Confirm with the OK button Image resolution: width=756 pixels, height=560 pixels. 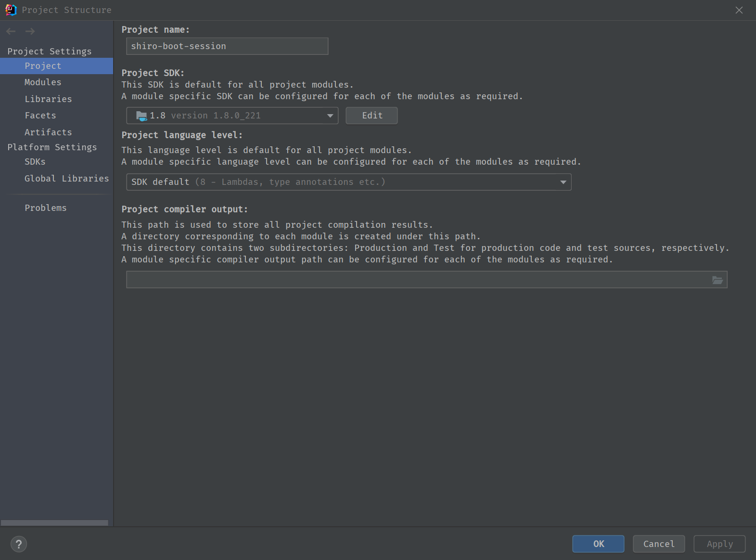(x=598, y=544)
